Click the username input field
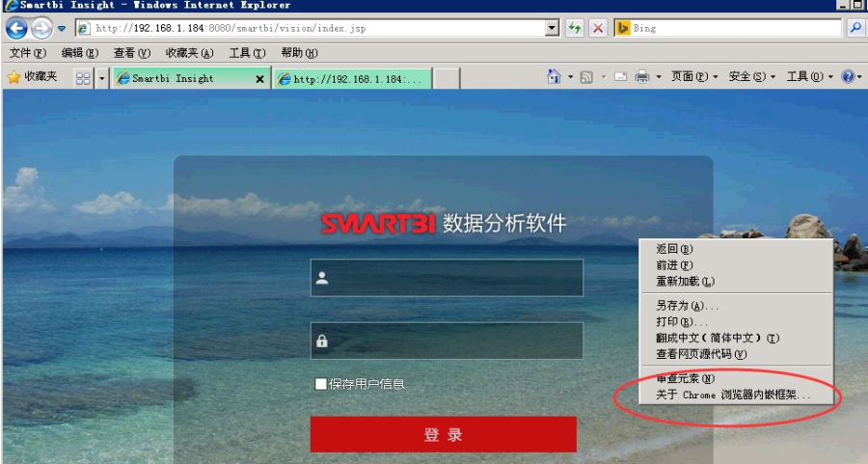This screenshot has height=464, width=868. tap(447, 278)
